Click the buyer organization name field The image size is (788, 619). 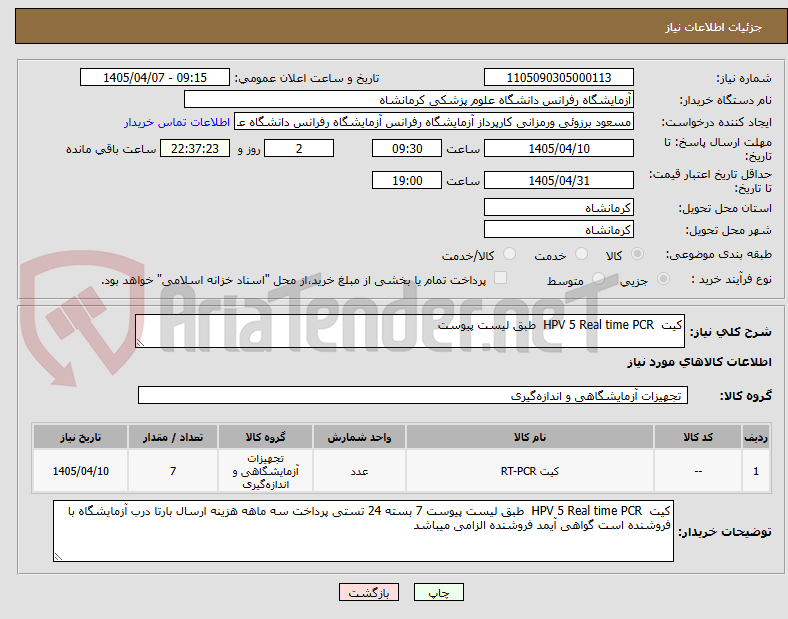[x=409, y=99]
